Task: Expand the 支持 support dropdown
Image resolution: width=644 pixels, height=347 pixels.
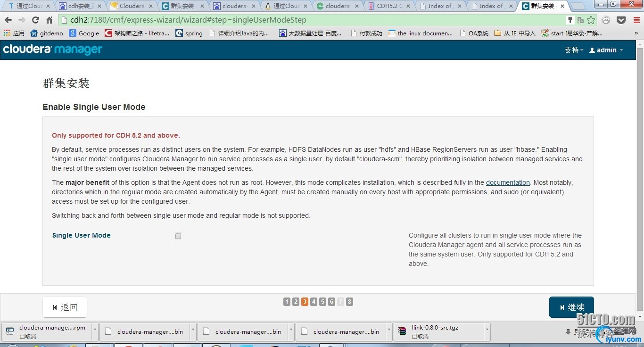Action: click(x=574, y=50)
